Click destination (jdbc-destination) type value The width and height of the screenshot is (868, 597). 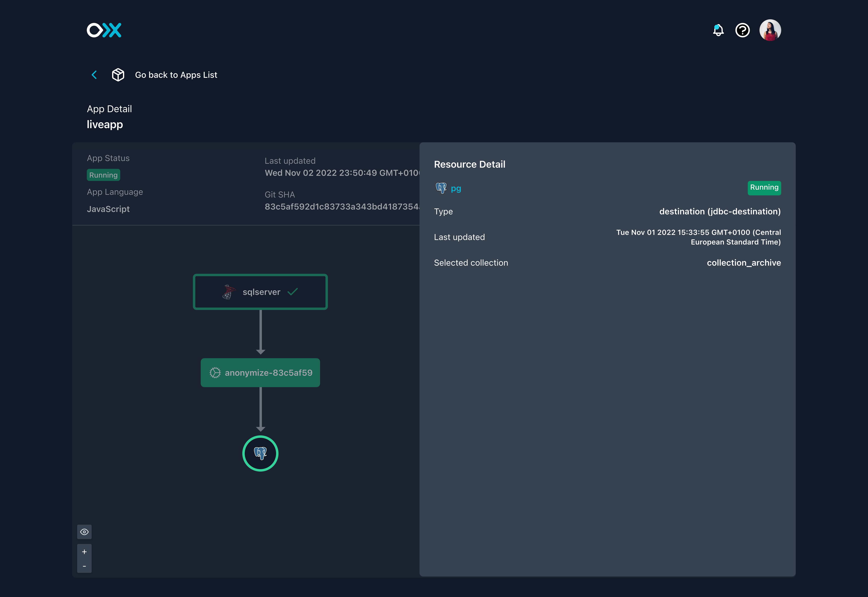[x=720, y=211]
